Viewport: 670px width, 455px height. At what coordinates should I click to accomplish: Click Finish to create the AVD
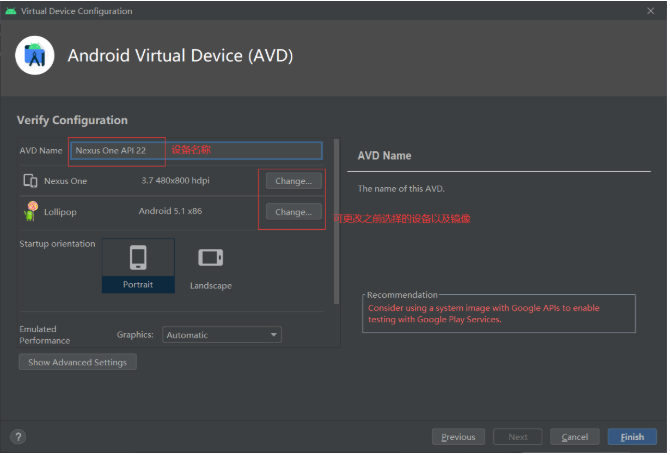(x=632, y=437)
